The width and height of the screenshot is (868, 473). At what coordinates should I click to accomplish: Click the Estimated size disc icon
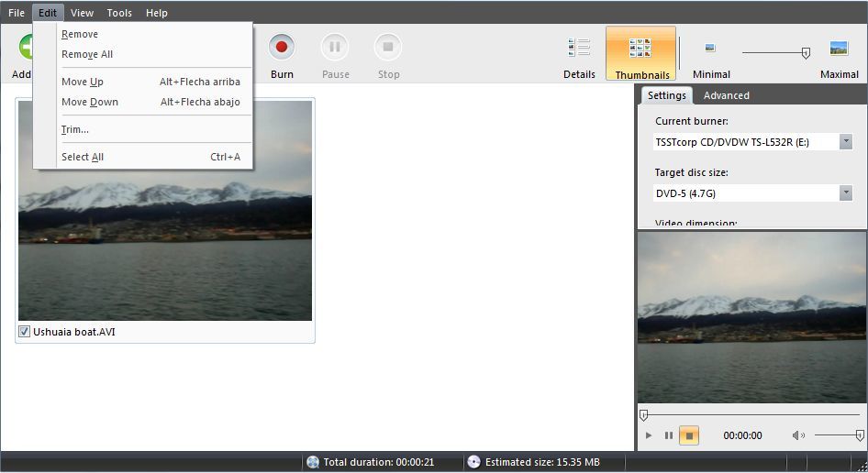click(x=473, y=462)
